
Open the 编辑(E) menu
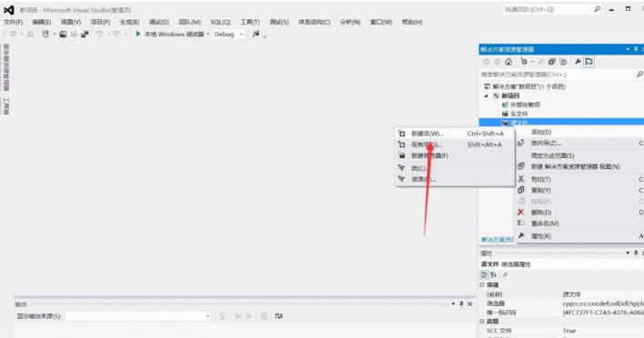tap(42, 22)
